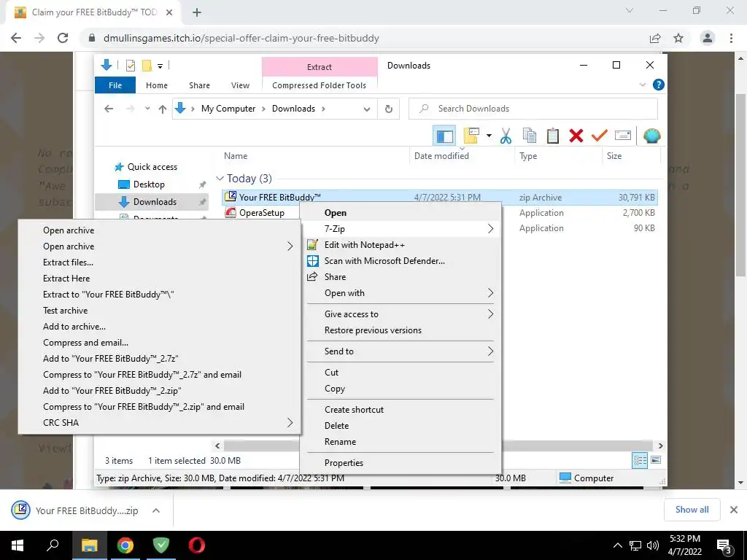
Task: Click Chrome's back navigation arrow
Action: point(16,38)
